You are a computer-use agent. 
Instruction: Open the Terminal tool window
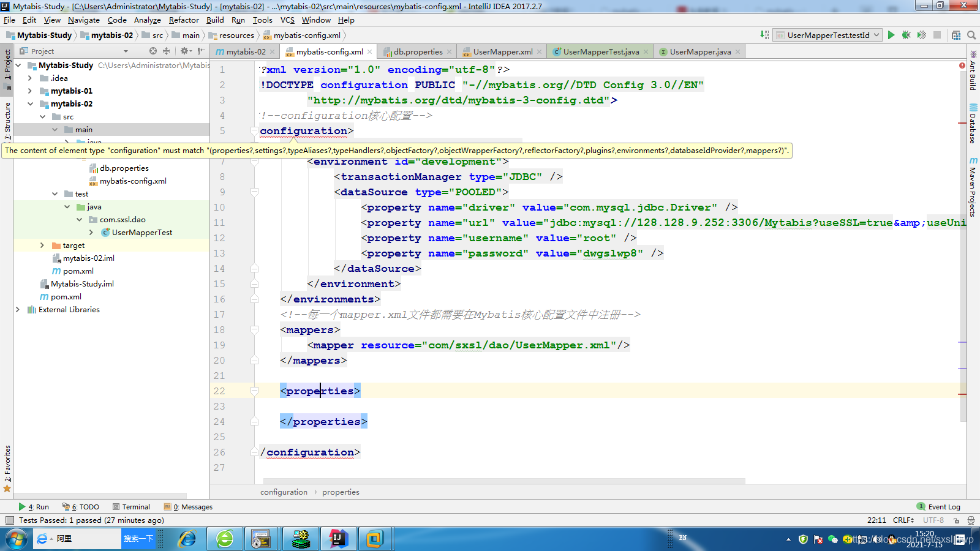pyautogui.click(x=131, y=507)
